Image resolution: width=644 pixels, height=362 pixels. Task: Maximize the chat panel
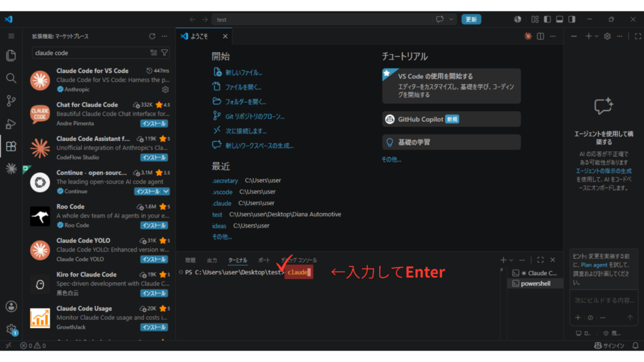pyautogui.click(x=638, y=36)
